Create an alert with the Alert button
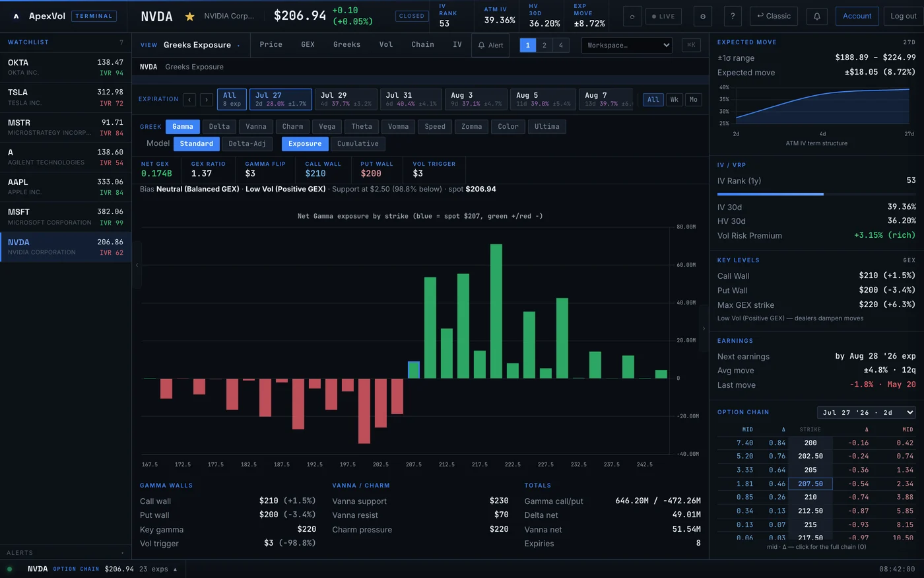The image size is (924, 578). (x=490, y=45)
